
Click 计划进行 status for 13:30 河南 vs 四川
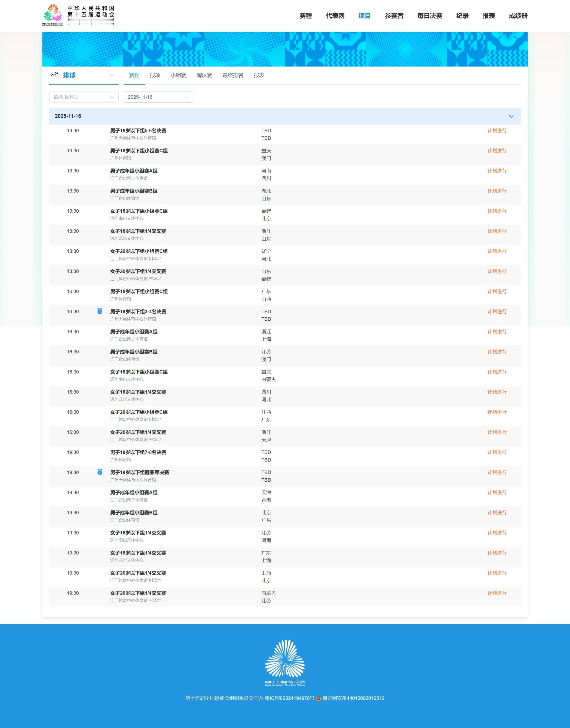pos(497,171)
